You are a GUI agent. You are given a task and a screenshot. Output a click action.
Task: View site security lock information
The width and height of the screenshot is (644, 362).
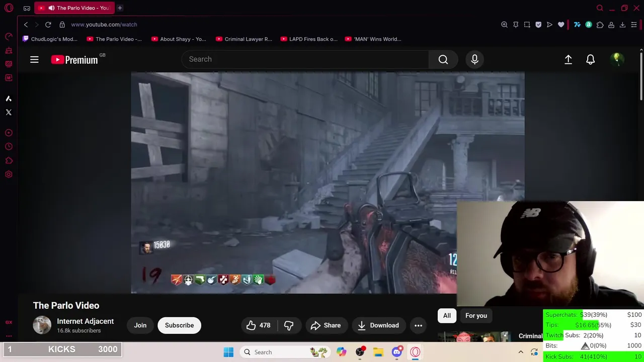tap(62, 25)
